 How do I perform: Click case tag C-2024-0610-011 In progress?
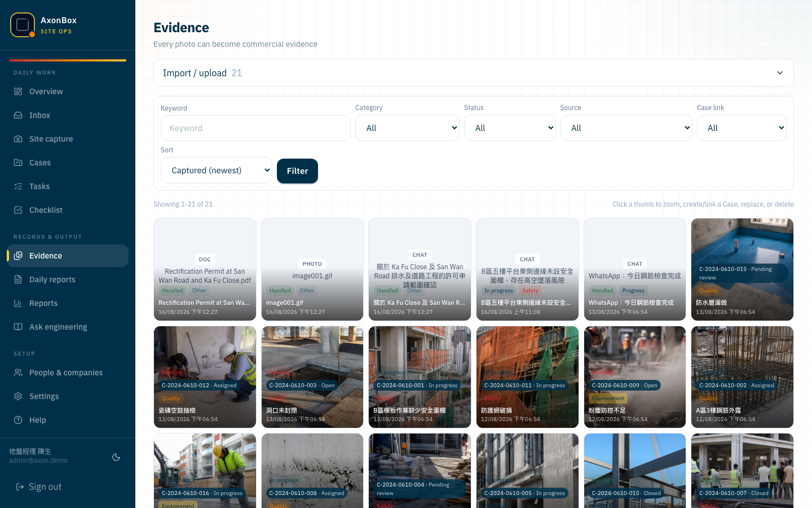524,386
